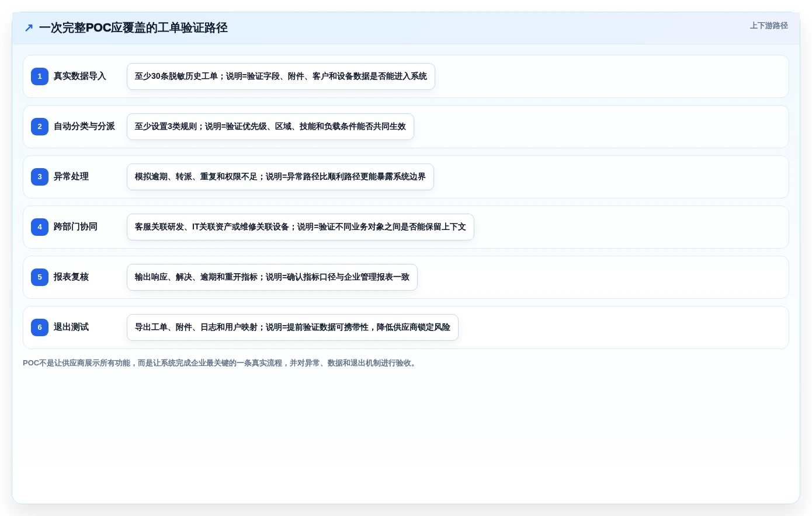Select step badge 6 for 退出测试

[40, 327]
